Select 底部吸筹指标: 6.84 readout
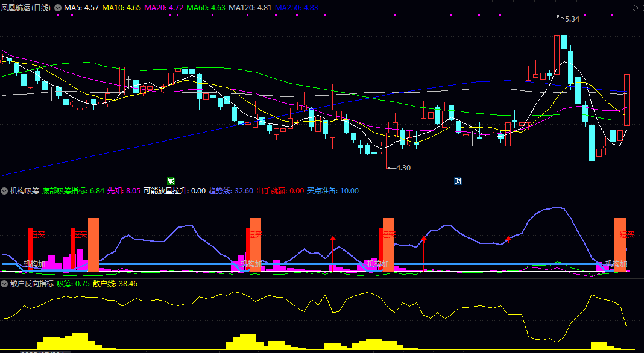Image resolution: width=644 pixels, height=353 pixels. click(x=73, y=191)
